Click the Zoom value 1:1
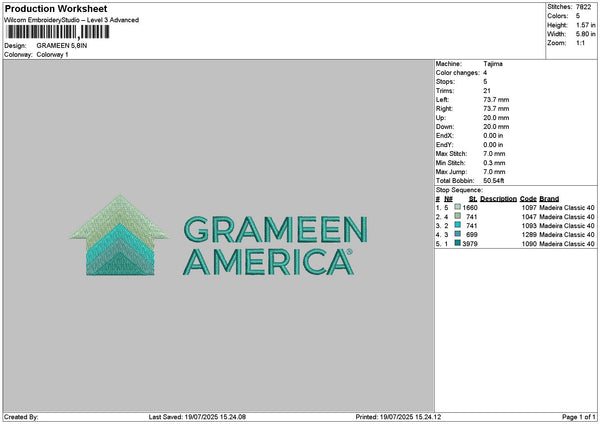Viewport: 600px width, 424px height. [580, 43]
